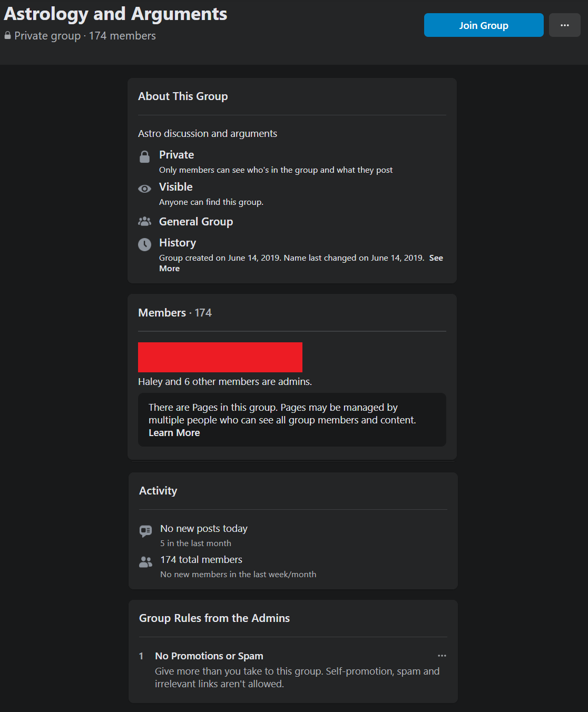588x712 pixels.
Task: Click the redacted members preview block
Action: point(220,357)
